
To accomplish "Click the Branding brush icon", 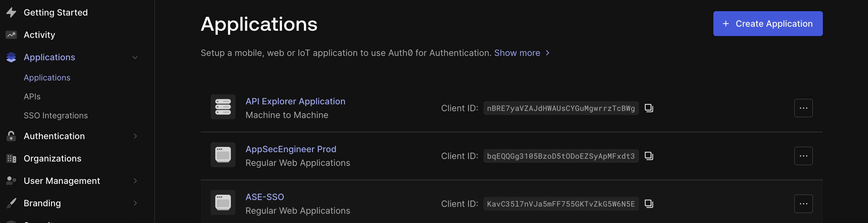I will [x=11, y=203].
